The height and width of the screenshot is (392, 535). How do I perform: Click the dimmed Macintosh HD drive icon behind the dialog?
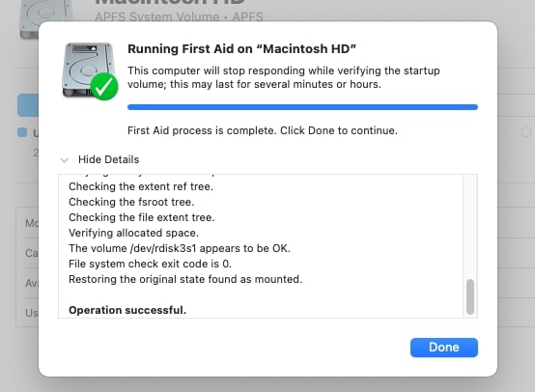[29, 18]
